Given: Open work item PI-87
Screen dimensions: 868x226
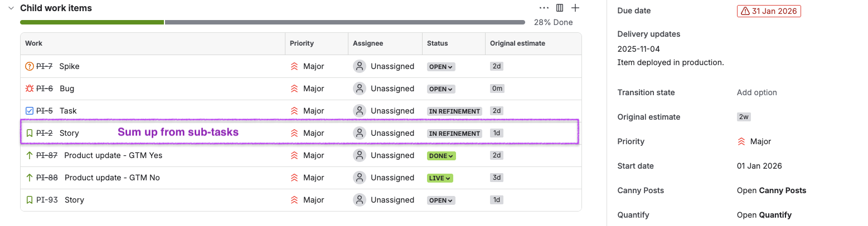Looking at the screenshot, I should click(47, 155).
